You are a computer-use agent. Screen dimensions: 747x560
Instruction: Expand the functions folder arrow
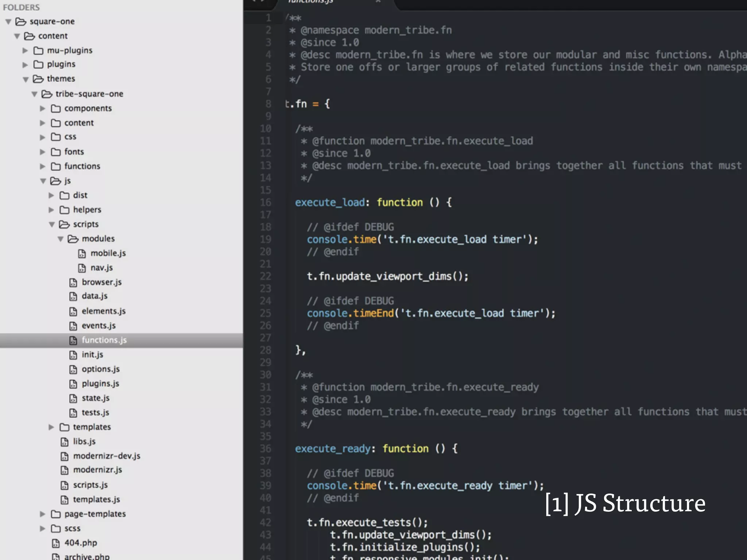pyautogui.click(x=43, y=166)
